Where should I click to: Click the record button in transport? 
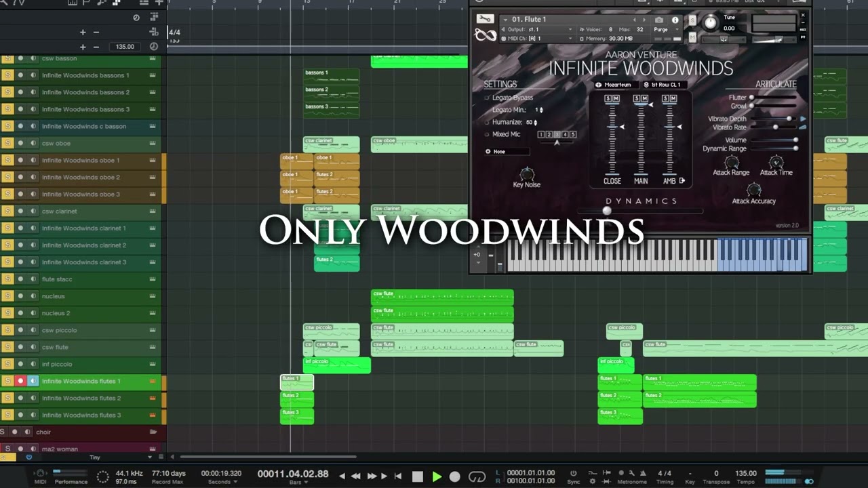click(455, 476)
